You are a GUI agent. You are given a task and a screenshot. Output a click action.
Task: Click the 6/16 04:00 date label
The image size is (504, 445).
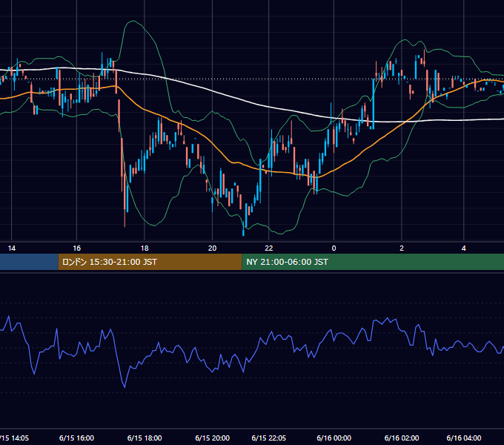463,438
